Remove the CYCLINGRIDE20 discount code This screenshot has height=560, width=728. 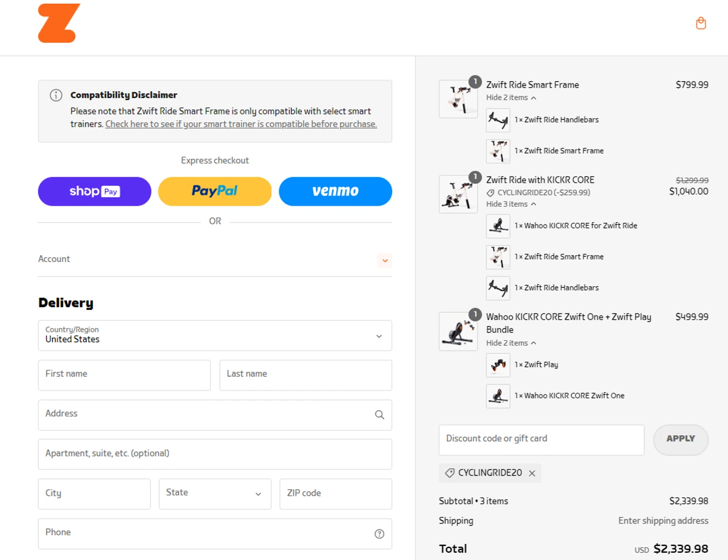click(x=532, y=473)
